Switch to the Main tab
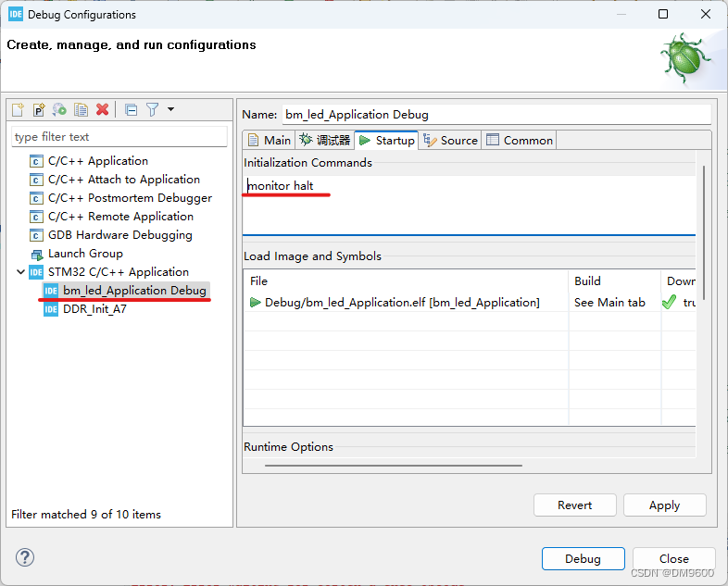728x586 pixels. point(269,140)
